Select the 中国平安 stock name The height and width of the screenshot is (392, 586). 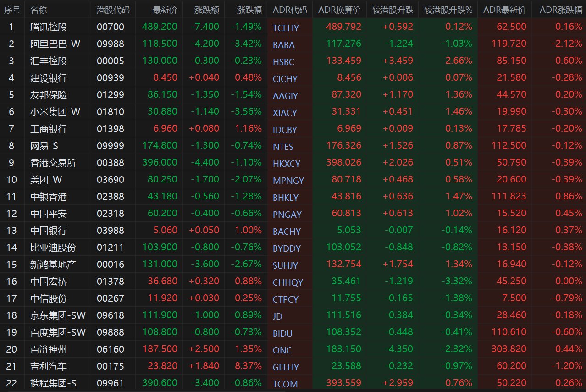click(49, 214)
